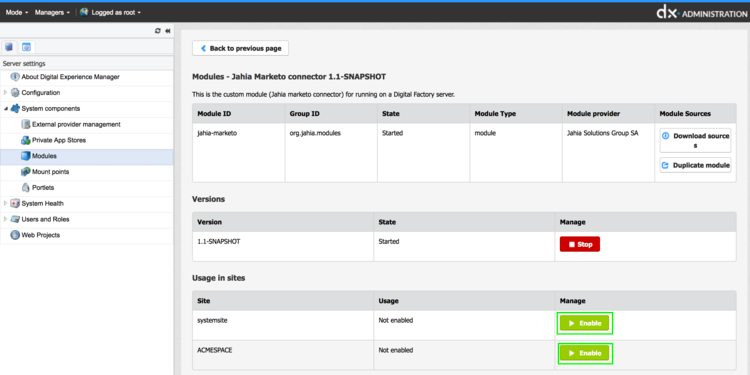Click the Private App Stores icon
The image size is (750, 375).
tap(26, 140)
